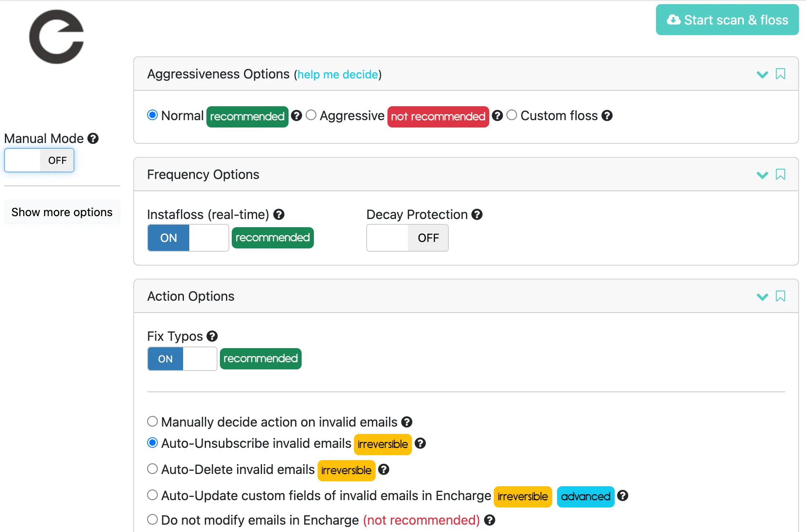Screen dimensions: 806x532
Task: Open help for Aggressive option
Action: click(497, 116)
